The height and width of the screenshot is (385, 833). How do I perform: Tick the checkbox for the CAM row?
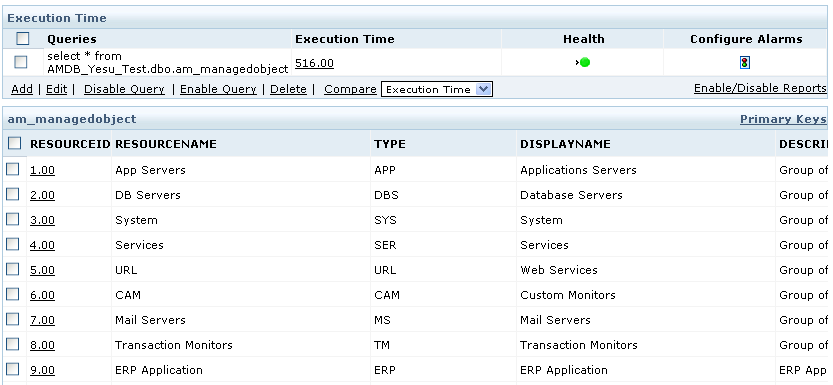click(12, 294)
